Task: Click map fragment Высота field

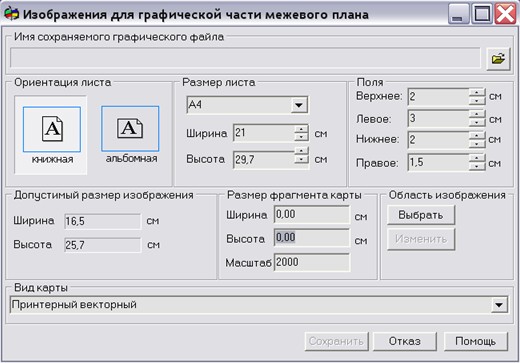Action: [x=312, y=238]
